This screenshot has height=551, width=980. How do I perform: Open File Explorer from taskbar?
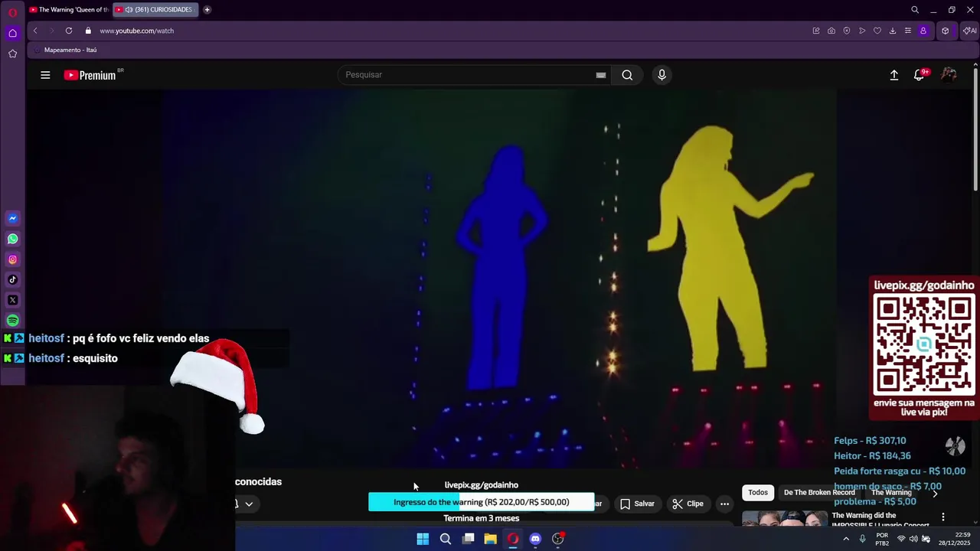click(490, 539)
